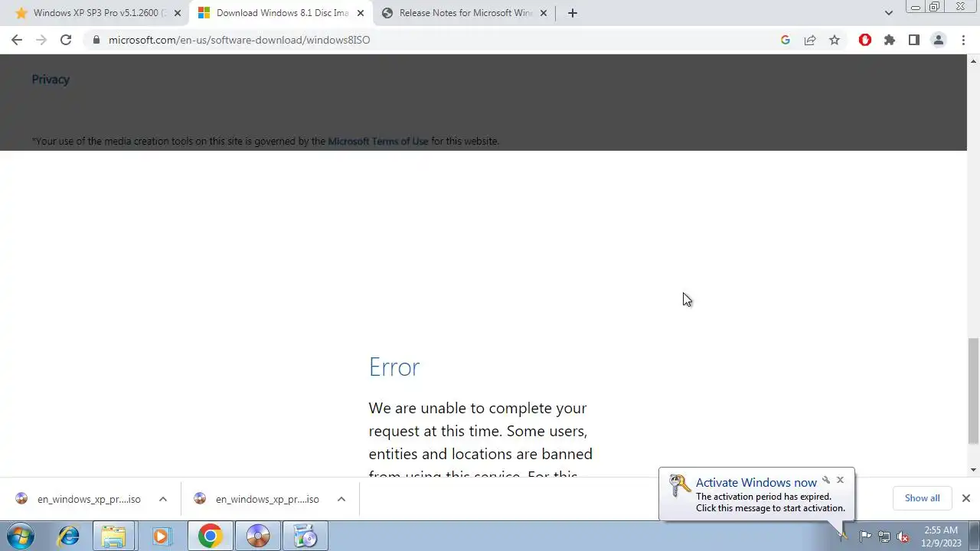Open last taskbar disc utility icon
Screen dimensions: 980x551
pyautogui.click(x=305, y=536)
